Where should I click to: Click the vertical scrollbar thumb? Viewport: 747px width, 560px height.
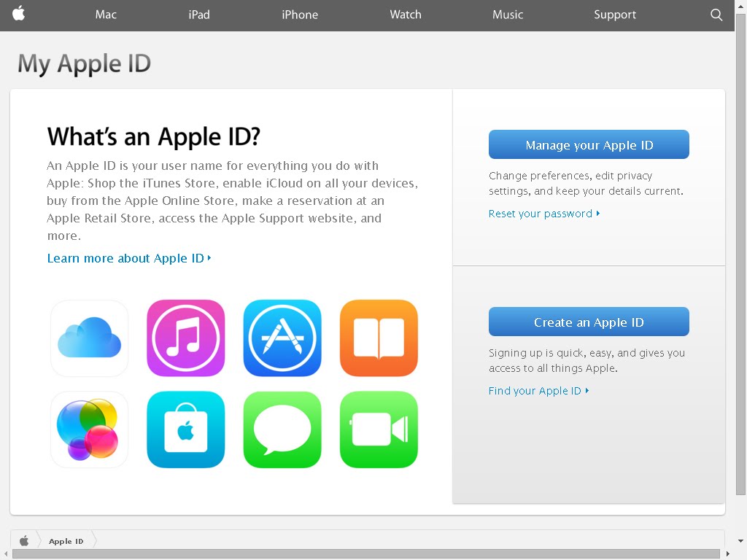coord(740,254)
